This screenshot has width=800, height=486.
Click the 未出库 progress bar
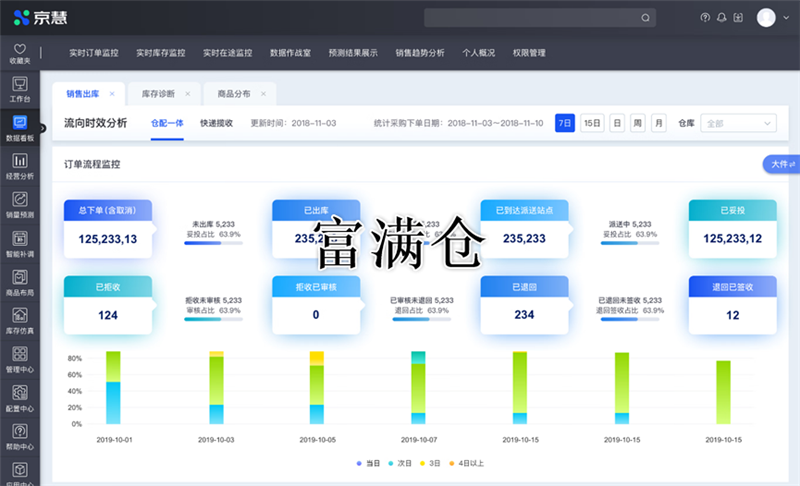pos(213,243)
